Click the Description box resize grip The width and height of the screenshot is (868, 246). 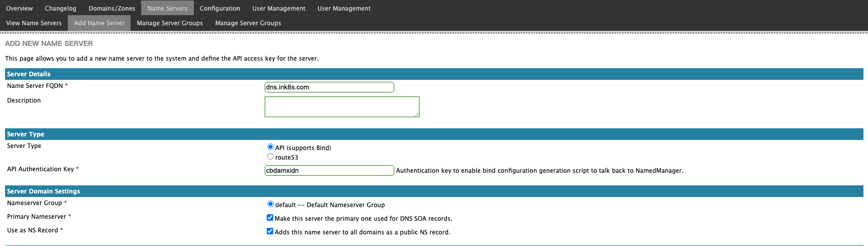pyautogui.click(x=417, y=115)
